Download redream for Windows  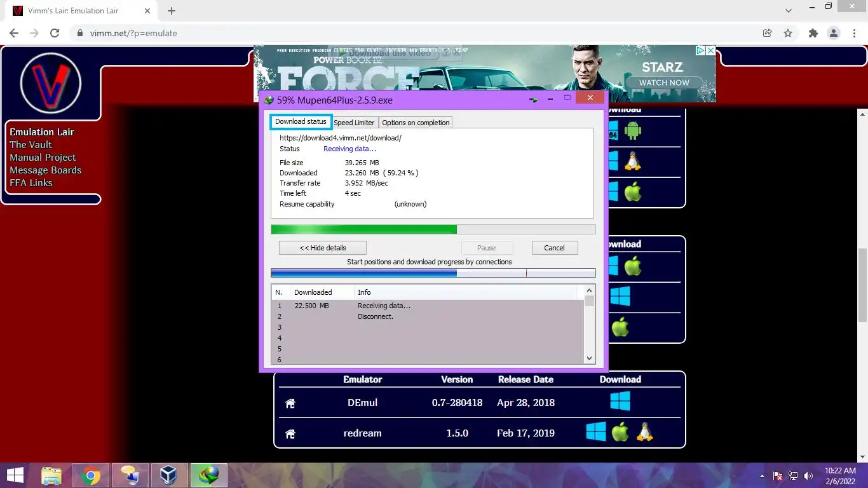pyautogui.click(x=595, y=432)
